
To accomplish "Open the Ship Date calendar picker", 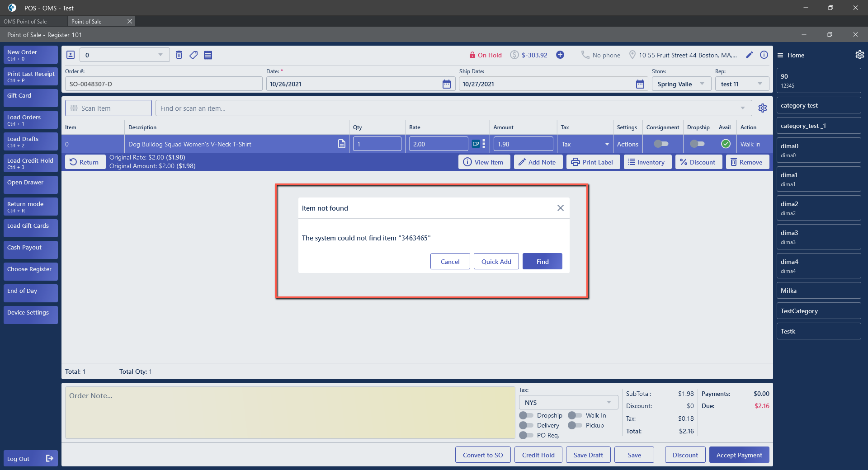I will 640,84.
